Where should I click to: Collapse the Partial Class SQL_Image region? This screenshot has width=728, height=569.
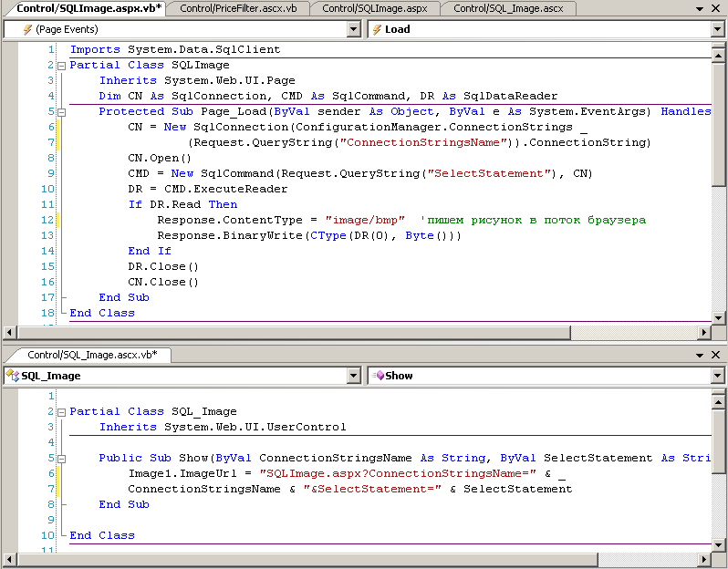(x=61, y=412)
